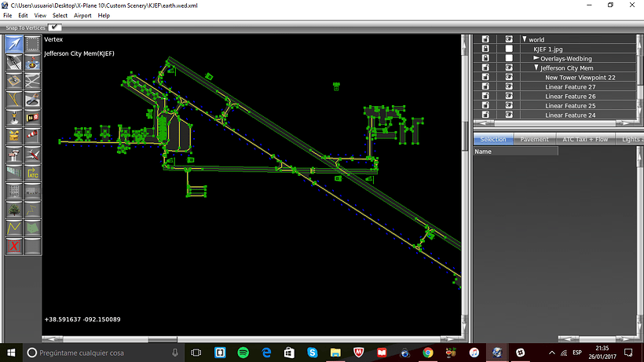Open Google Chrome from the taskbar
Screen dimensions: 644x362
click(428, 353)
